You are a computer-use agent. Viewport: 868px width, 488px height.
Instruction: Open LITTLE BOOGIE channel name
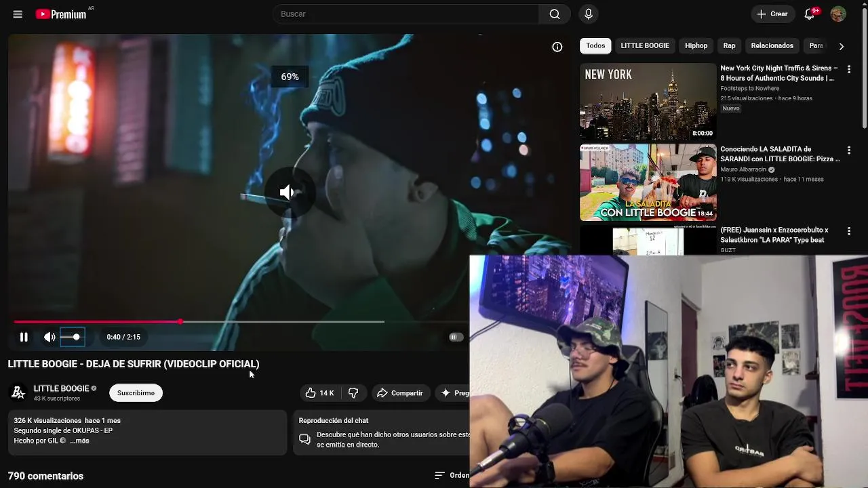pos(62,388)
